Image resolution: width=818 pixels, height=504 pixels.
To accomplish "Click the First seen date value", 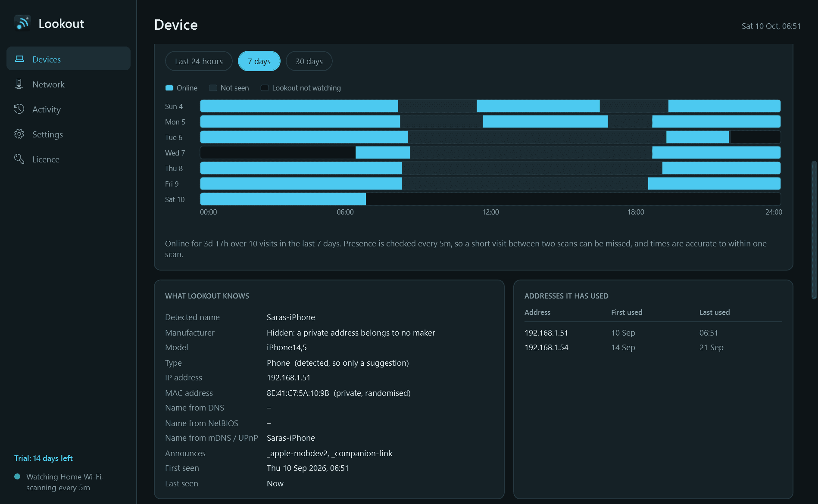I will (308, 468).
